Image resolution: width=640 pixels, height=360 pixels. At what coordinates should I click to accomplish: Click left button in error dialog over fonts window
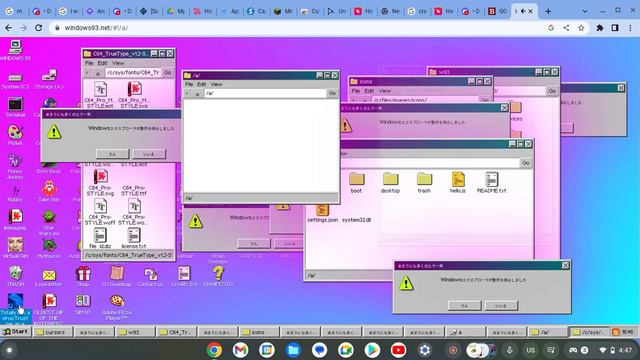pos(112,154)
